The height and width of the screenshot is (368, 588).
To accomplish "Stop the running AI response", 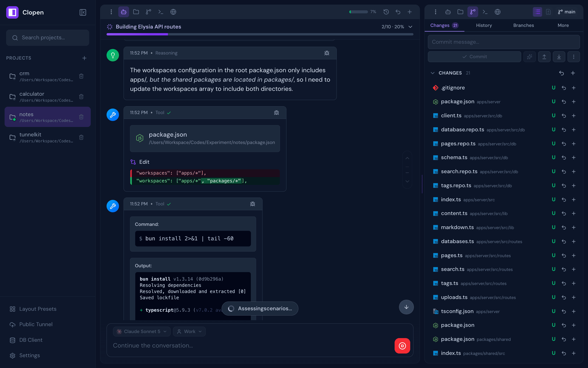I will point(402,346).
